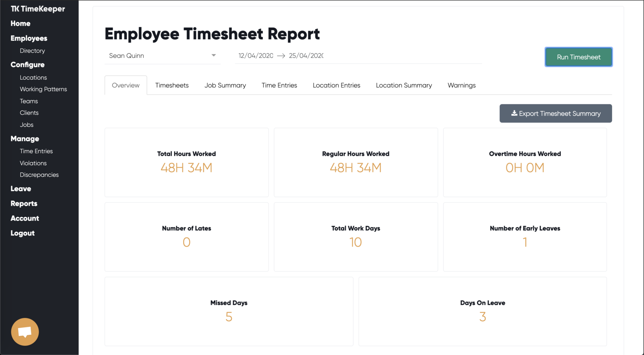644x355 pixels.
Task: Open the Job Summary tab
Action: click(225, 85)
